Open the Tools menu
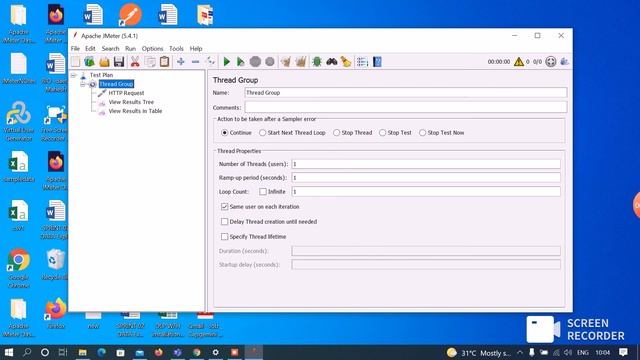Screen dimensions: 640x360 point(176,49)
